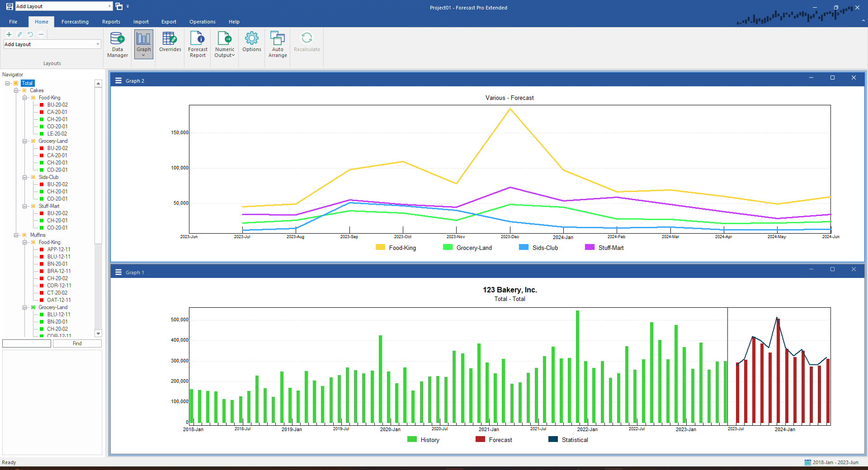Open the Graph 2 hamburger menu
Image resolution: width=868 pixels, height=470 pixels.
pyautogui.click(x=118, y=80)
